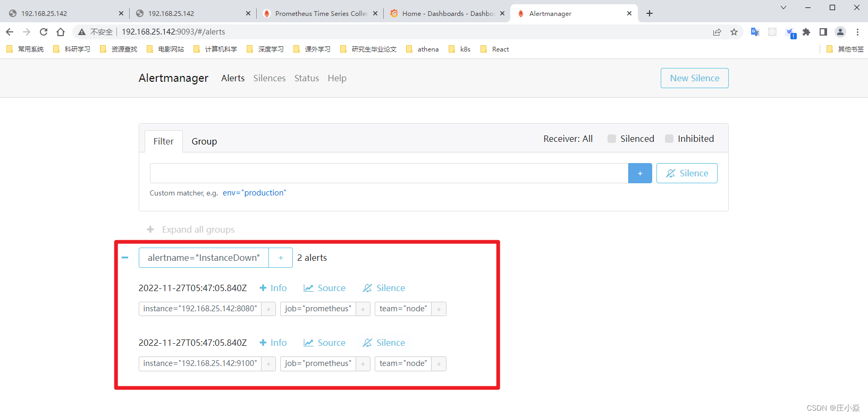Expand Info for the 8080 instance alert
Screen dimensions: 868x417
point(273,288)
